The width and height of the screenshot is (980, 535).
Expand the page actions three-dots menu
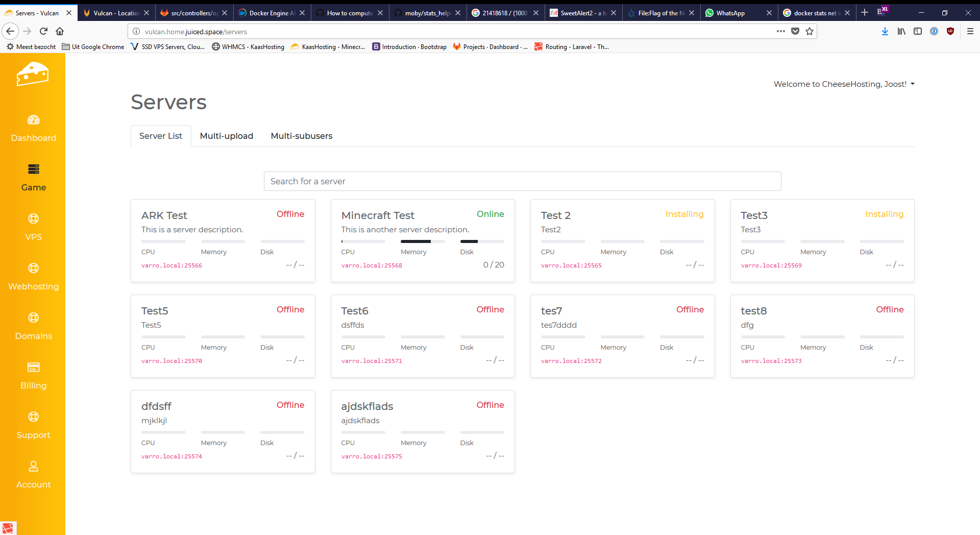[780, 32]
